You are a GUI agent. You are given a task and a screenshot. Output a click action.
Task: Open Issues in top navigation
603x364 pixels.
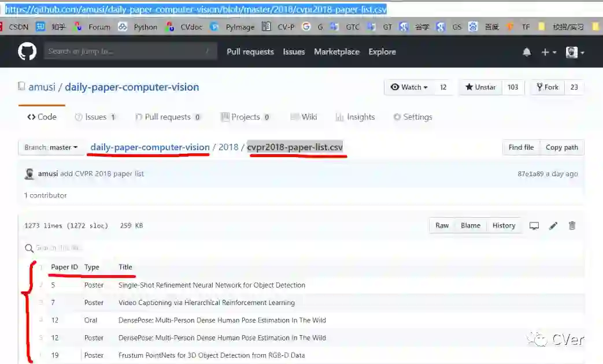click(294, 51)
